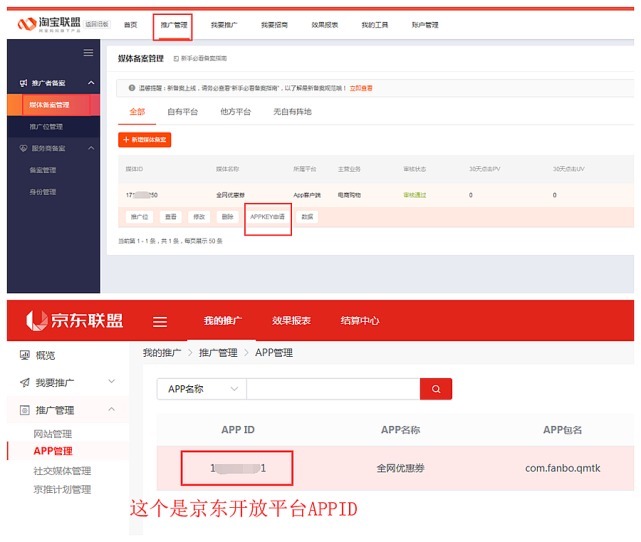Collapse the 服务商备案 sidebar section
641x542 pixels.
[91, 148]
